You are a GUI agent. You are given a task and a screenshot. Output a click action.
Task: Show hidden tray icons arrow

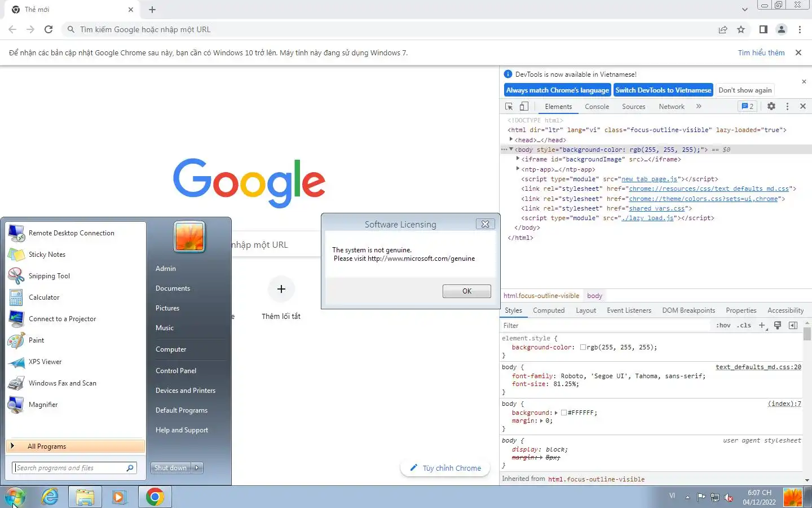tap(687, 497)
